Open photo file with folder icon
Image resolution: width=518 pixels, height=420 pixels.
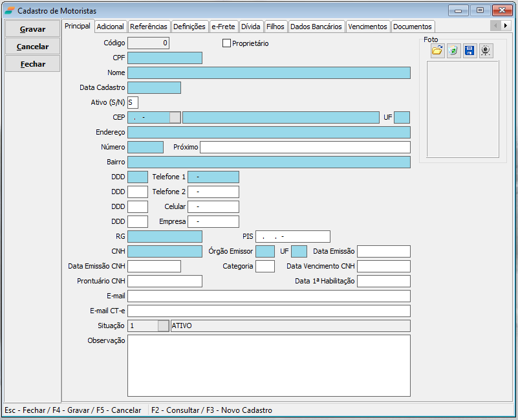pos(438,50)
